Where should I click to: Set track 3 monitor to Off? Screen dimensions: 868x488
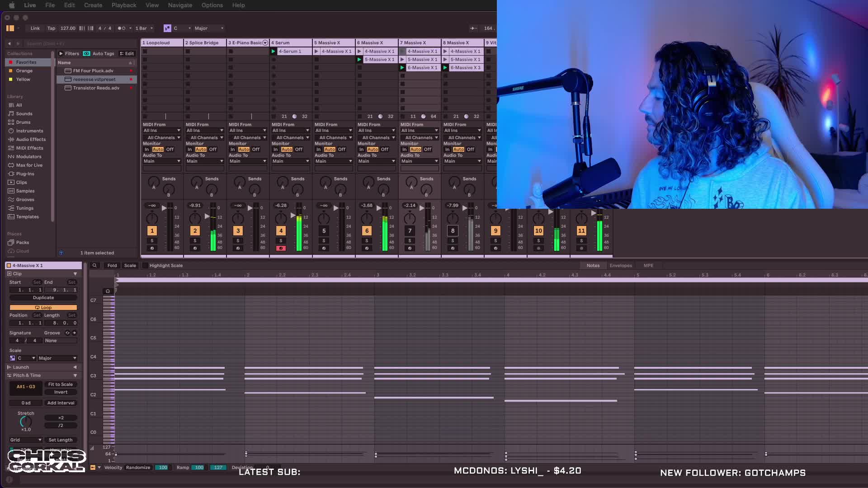tap(256, 149)
